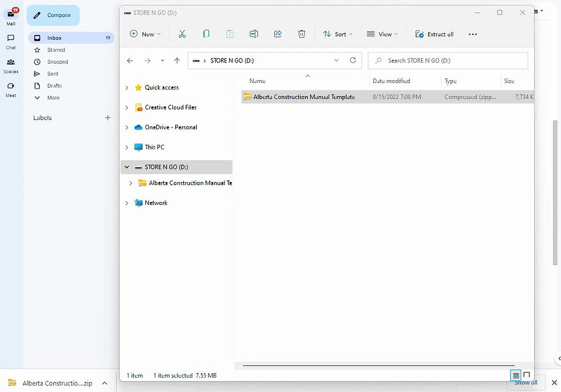The image size is (561, 392).
Task: Click Gmail side panel collapse arrow
Action: (559, 358)
